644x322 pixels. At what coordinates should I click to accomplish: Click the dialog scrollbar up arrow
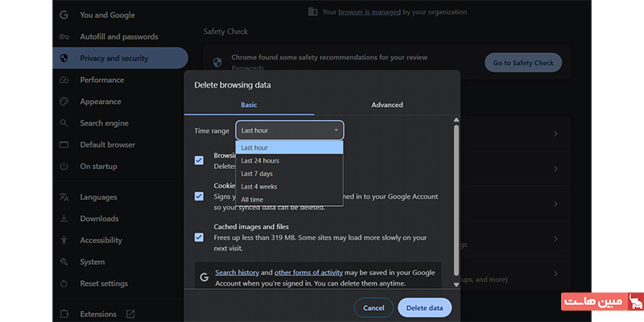(x=456, y=120)
